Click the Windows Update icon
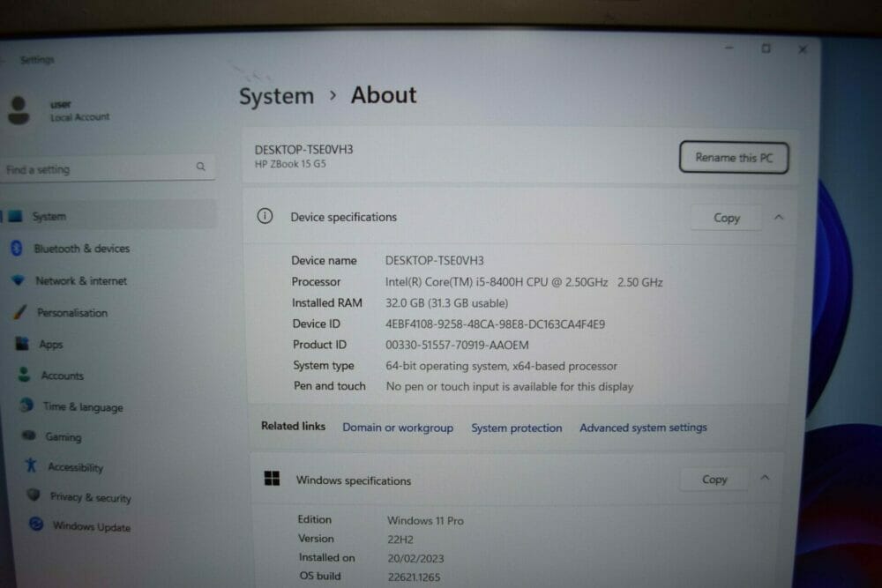Viewport: 882px width, 588px height. 36,525
